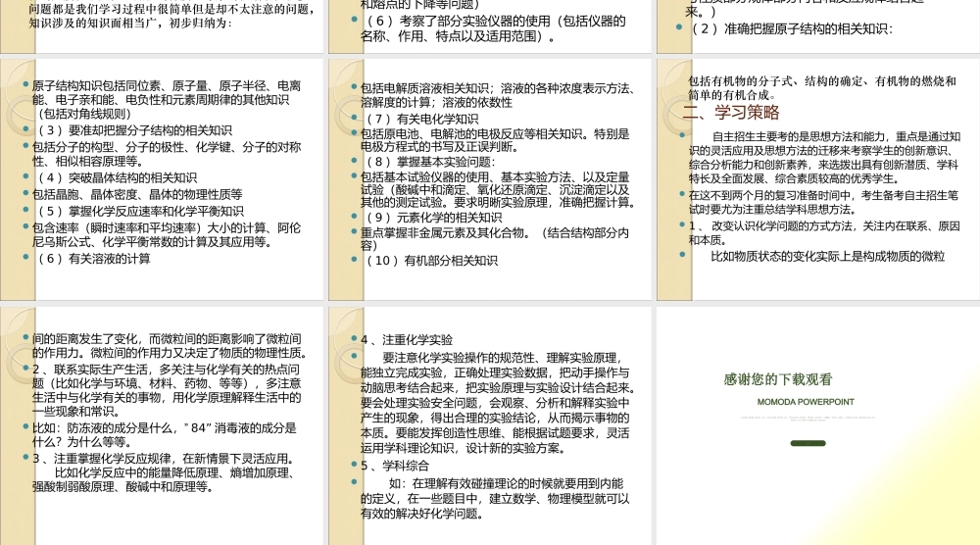Click the line '（3）要准却把握分子结构的相关知识'
The image size is (980, 545).
click(x=135, y=130)
